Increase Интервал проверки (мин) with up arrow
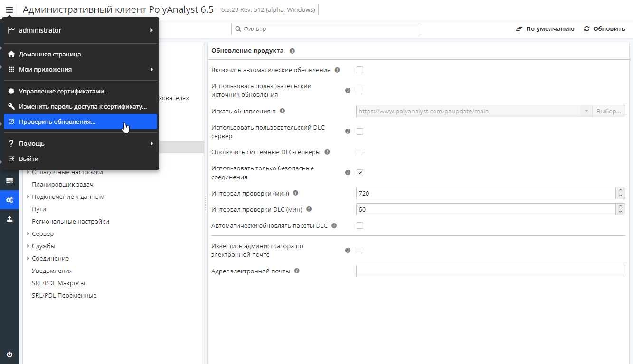This screenshot has height=364, width=633. pyautogui.click(x=621, y=191)
